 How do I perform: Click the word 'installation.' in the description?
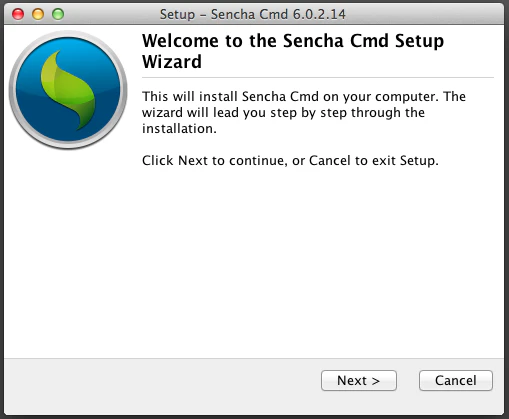click(x=179, y=129)
